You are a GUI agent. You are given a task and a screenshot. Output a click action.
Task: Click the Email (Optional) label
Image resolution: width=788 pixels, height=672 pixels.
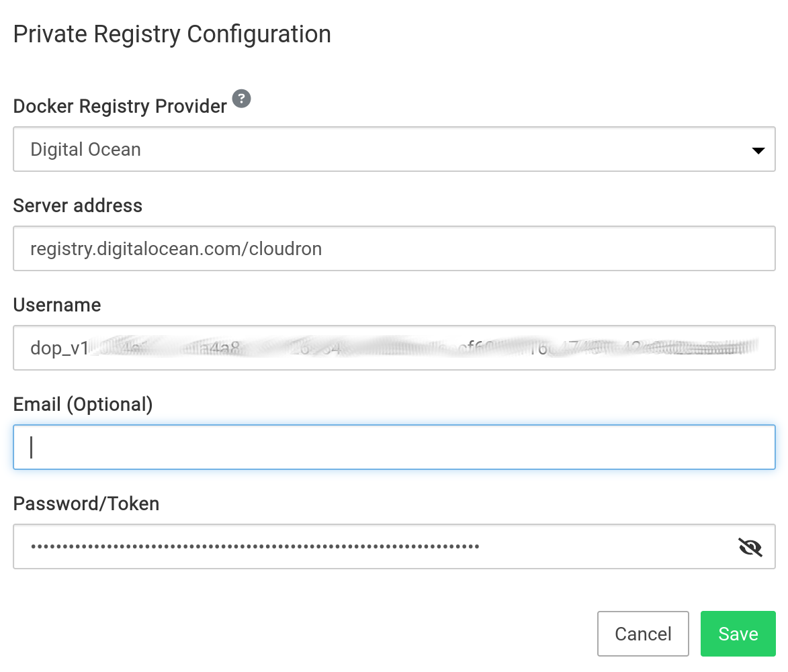click(x=83, y=404)
